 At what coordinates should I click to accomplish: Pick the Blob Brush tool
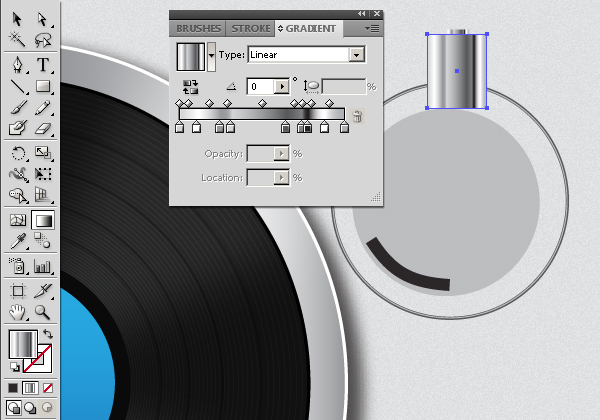pyautogui.click(x=18, y=128)
